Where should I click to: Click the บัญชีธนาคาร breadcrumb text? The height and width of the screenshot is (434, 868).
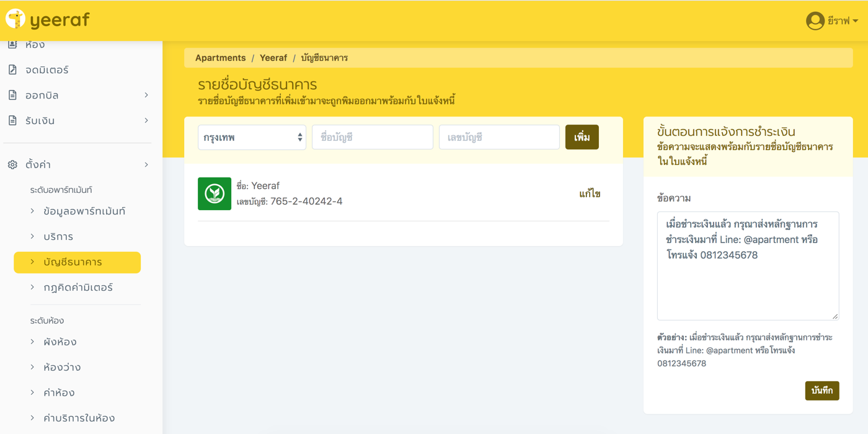[324, 58]
